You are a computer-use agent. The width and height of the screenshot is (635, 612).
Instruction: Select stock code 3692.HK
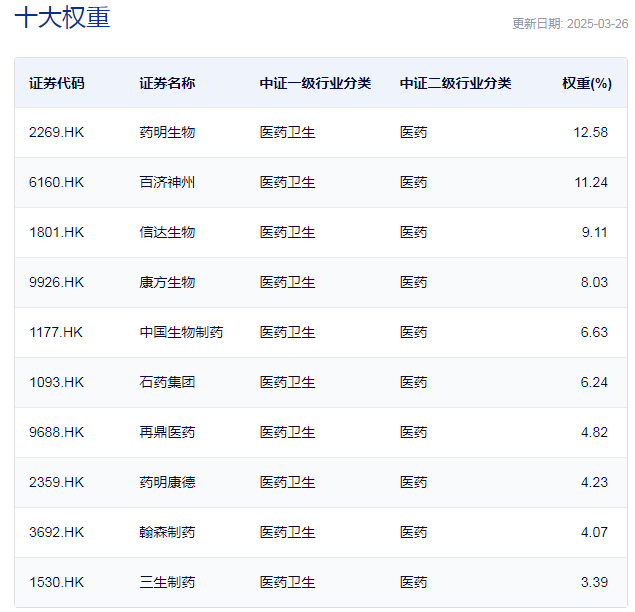coord(56,532)
